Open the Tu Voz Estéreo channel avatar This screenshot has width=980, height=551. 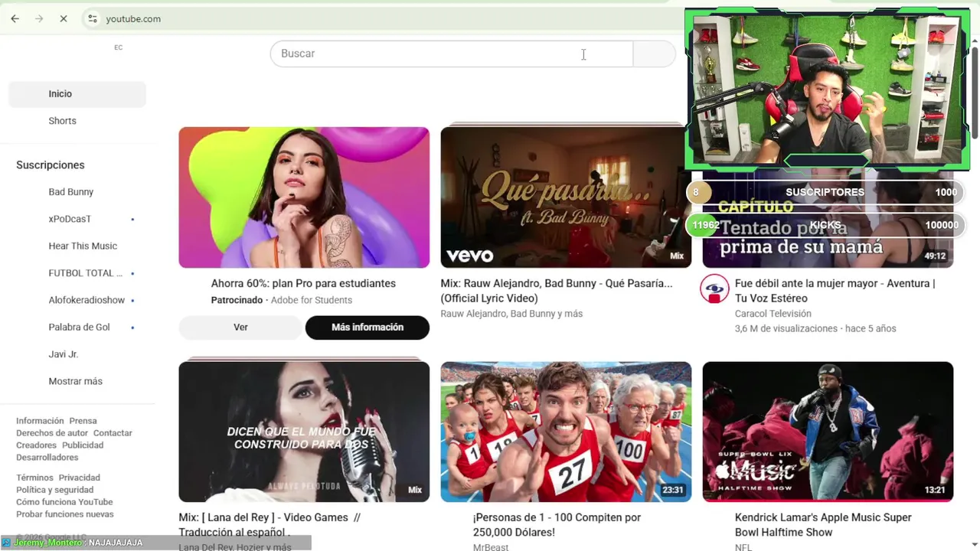[714, 289]
